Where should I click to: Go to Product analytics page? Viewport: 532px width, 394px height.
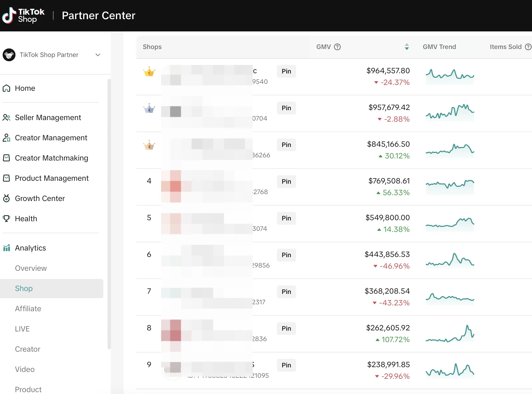(28, 389)
